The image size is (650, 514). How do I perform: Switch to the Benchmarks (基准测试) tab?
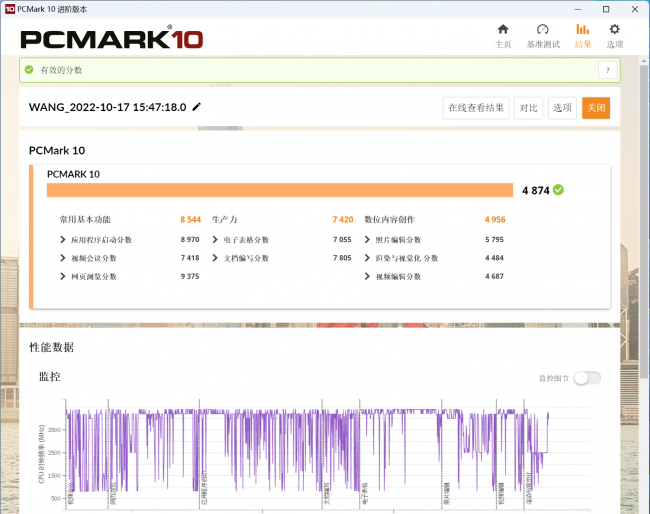coord(543,36)
